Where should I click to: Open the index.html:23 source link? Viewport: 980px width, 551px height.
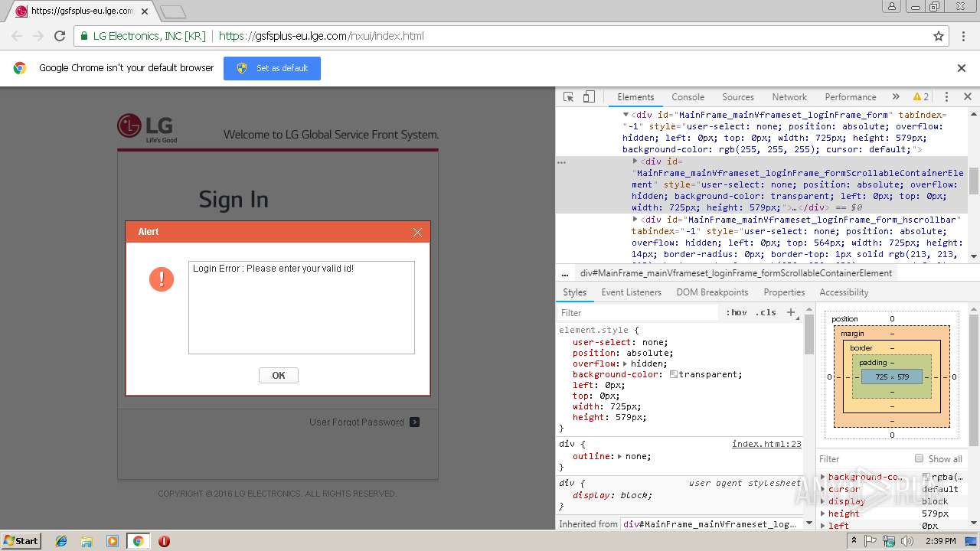point(766,444)
